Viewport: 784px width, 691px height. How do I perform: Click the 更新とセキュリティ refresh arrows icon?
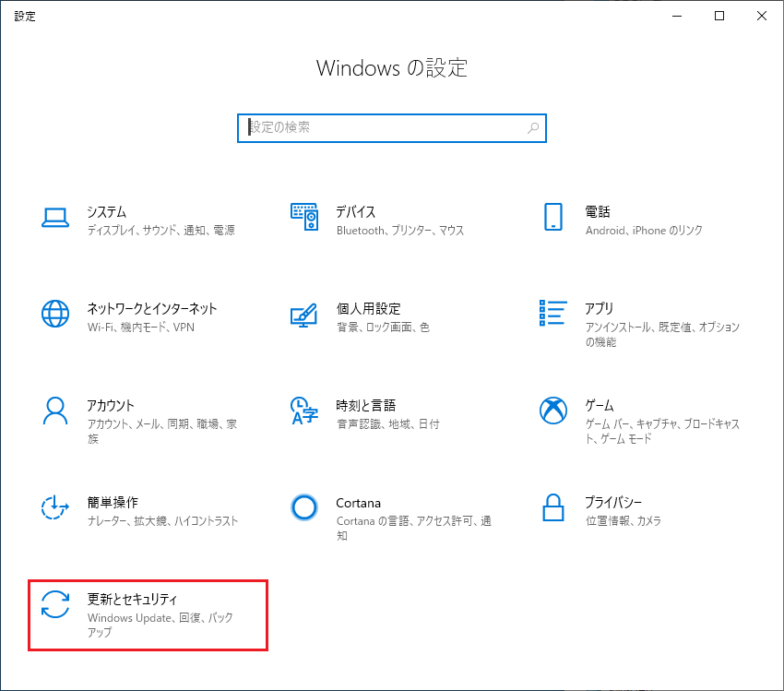pos(55,604)
